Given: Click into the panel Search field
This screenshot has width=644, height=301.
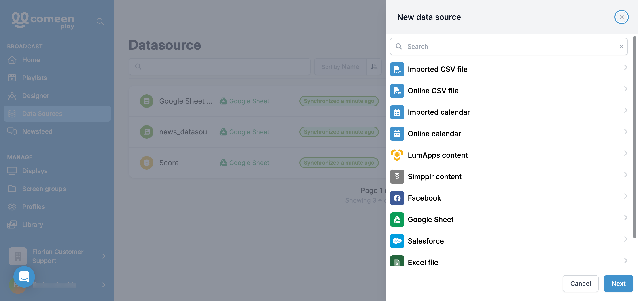Looking at the screenshot, I should (x=509, y=47).
